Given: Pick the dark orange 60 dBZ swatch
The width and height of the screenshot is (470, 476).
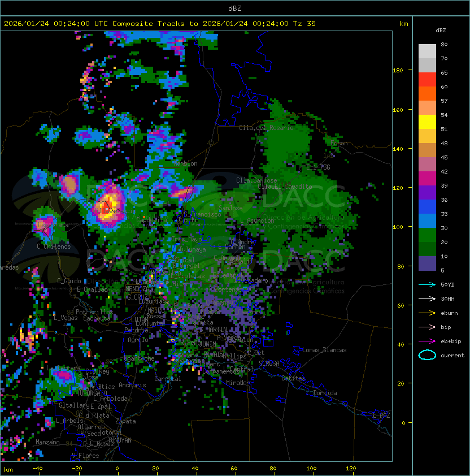Looking at the screenshot, I should 427,93.
